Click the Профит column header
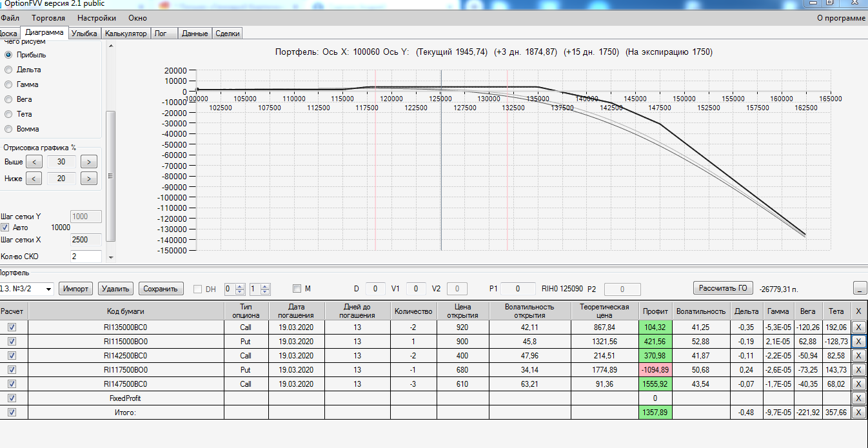 [655, 311]
